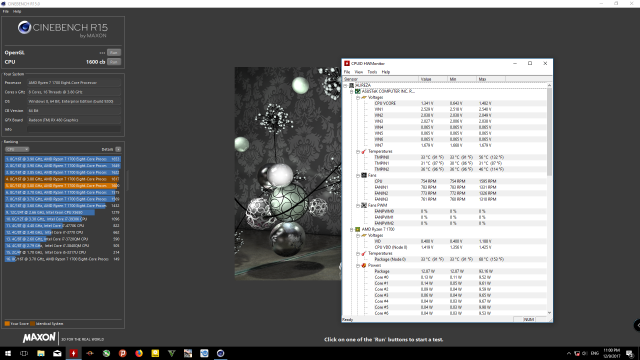Click the Min column header in HWMonitor
Image resolution: width=640 pixels, height=360 pixels.
(462, 79)
